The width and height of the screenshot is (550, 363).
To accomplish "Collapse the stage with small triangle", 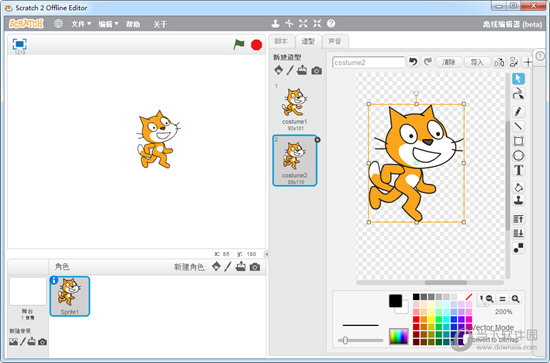I will [266, 254].
